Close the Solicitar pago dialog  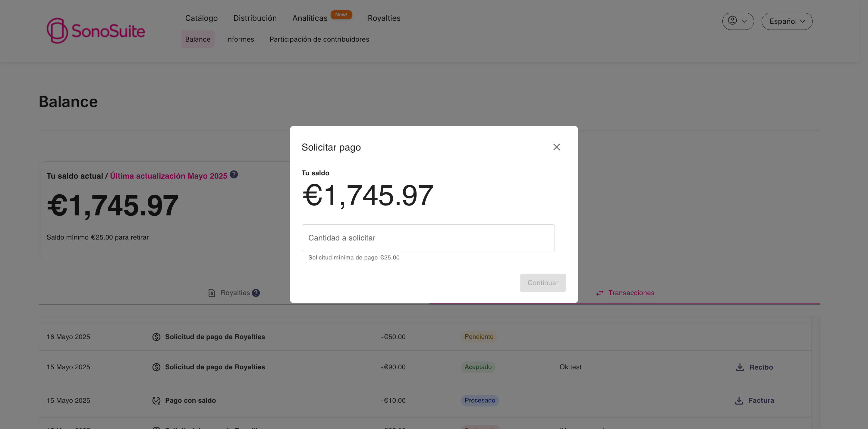[x=557, y=147]
